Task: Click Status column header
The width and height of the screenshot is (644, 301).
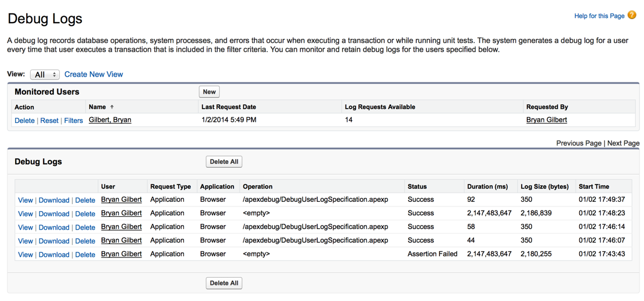Action: tap(417, 186)
